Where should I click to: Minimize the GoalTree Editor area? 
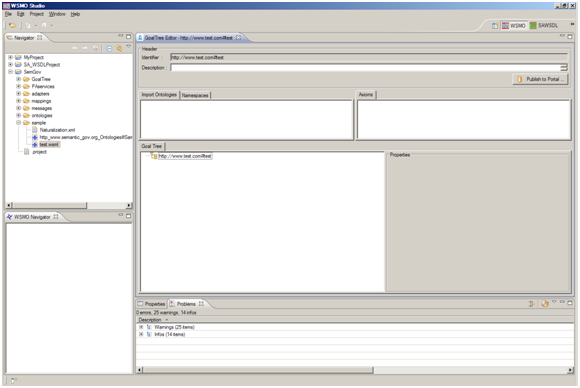pos(562,36)
